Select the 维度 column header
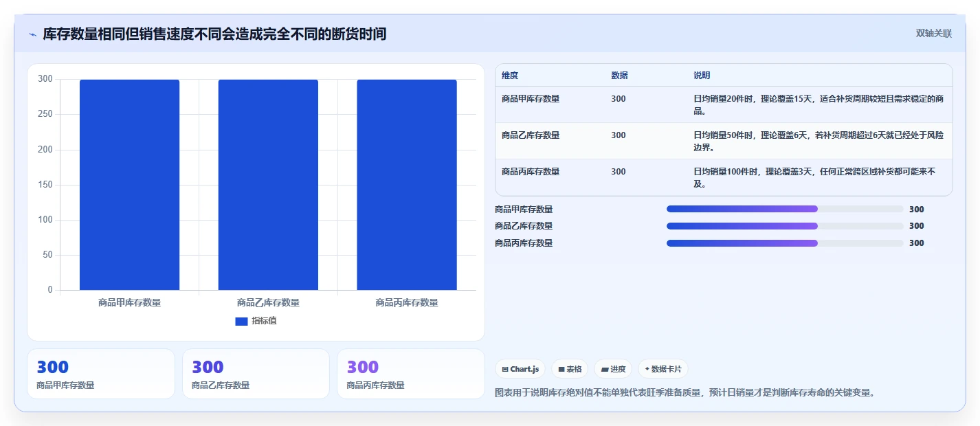Image resolution: width=980 pixels, height=426 pixels. pyautogui.click(x=510, y=76)
